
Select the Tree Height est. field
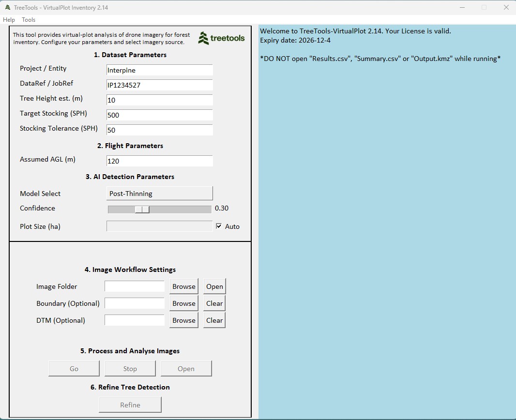coord(159,100)
